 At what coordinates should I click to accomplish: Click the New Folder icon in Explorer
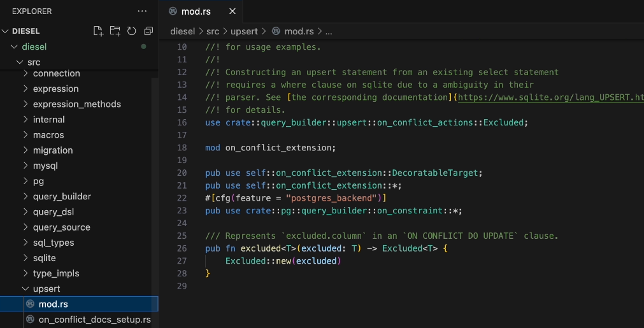click(115, 31)
